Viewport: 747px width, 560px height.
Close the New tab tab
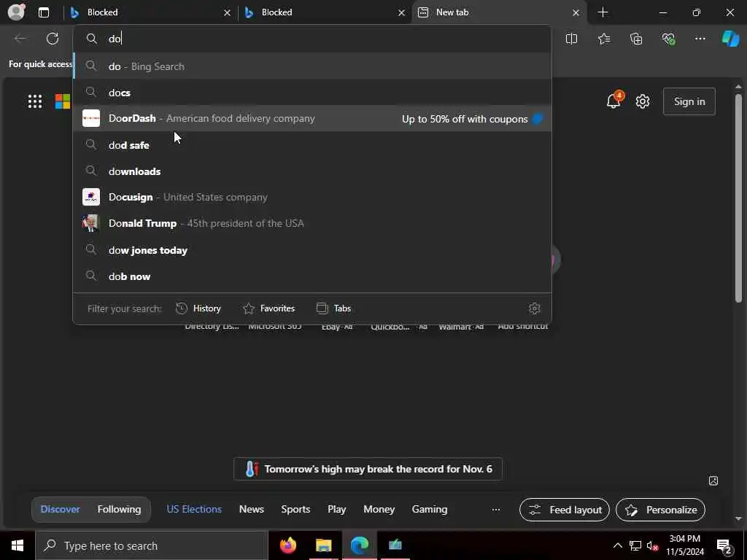[576, 12]
